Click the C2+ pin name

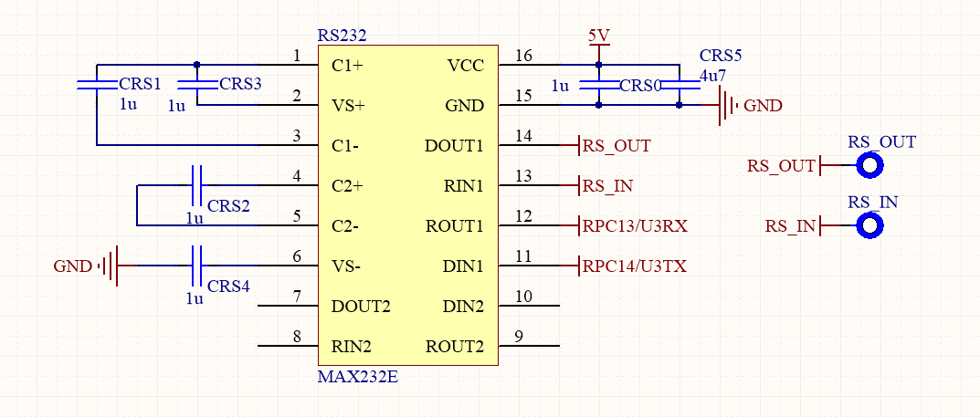pyautogui.click(x=347, y=186)
